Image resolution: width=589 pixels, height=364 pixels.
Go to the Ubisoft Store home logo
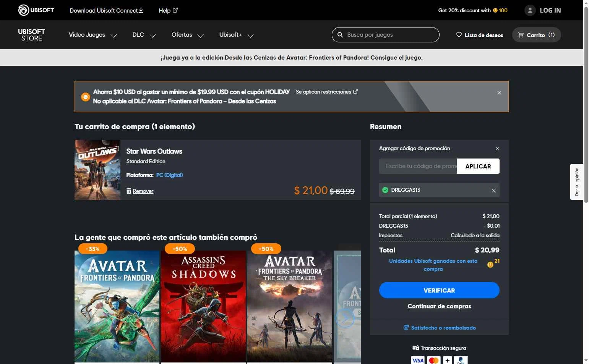click(31, 35)
